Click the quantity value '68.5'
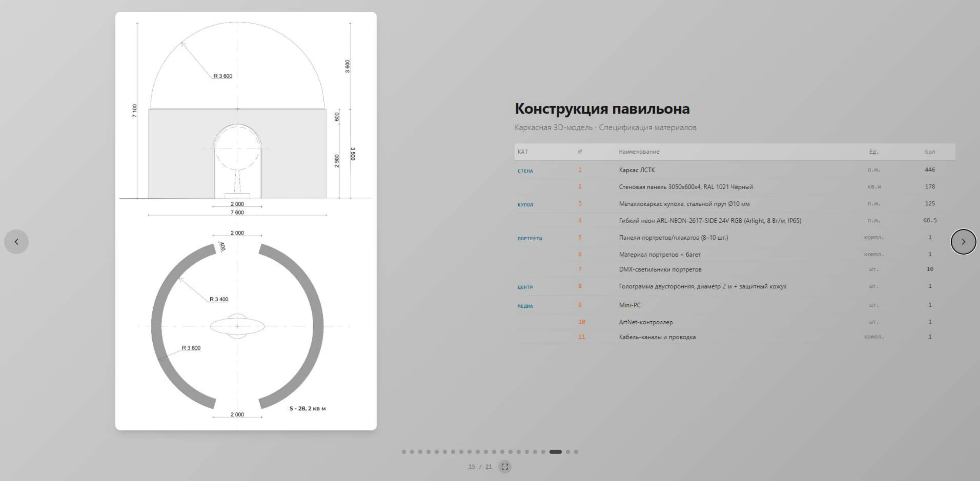 [930, 221]
